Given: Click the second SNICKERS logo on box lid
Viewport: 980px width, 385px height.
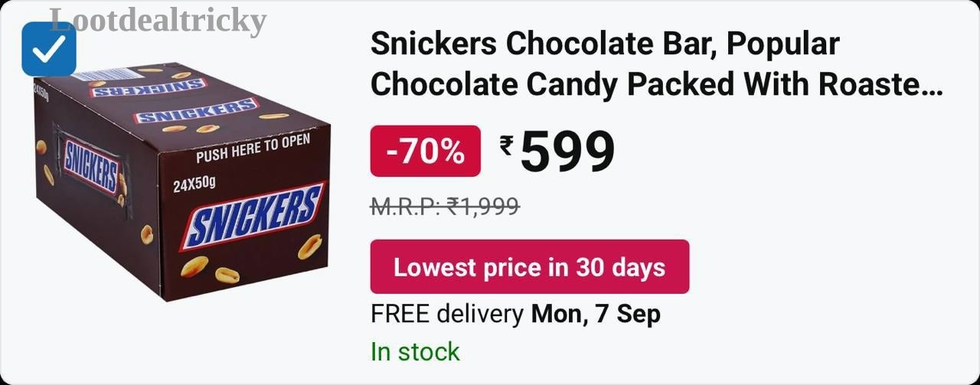Looking at the screenshot, I should click(x=196, y=111).
